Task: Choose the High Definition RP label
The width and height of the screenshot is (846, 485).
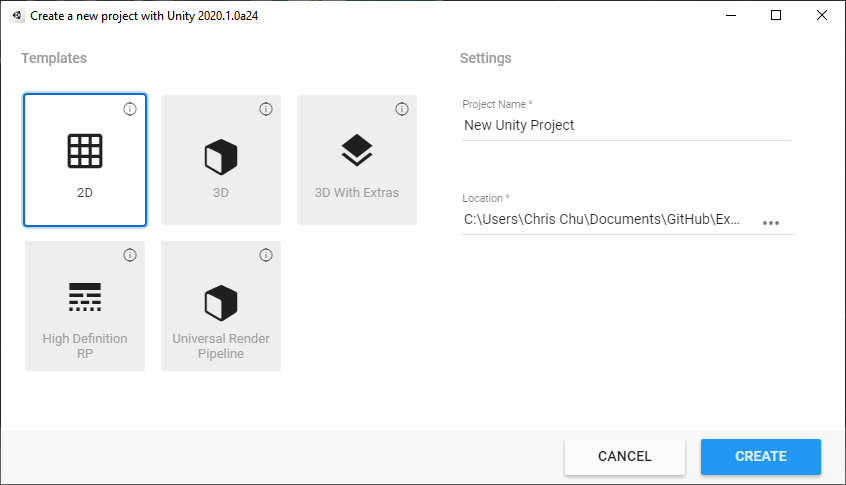Action: point(85,346)
